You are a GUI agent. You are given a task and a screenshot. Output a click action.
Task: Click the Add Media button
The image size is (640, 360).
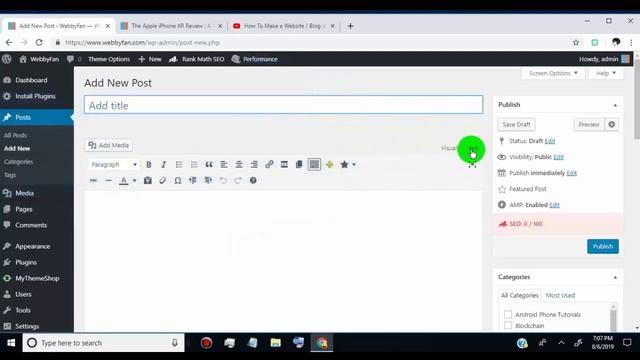[x=109, y=145]
